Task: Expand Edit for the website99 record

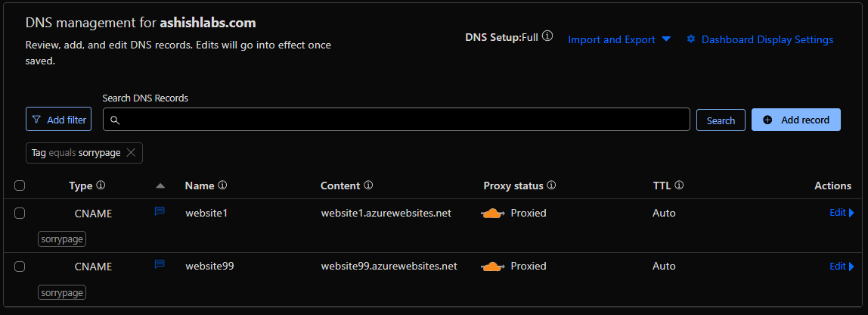Action: [x=842, y=267]
